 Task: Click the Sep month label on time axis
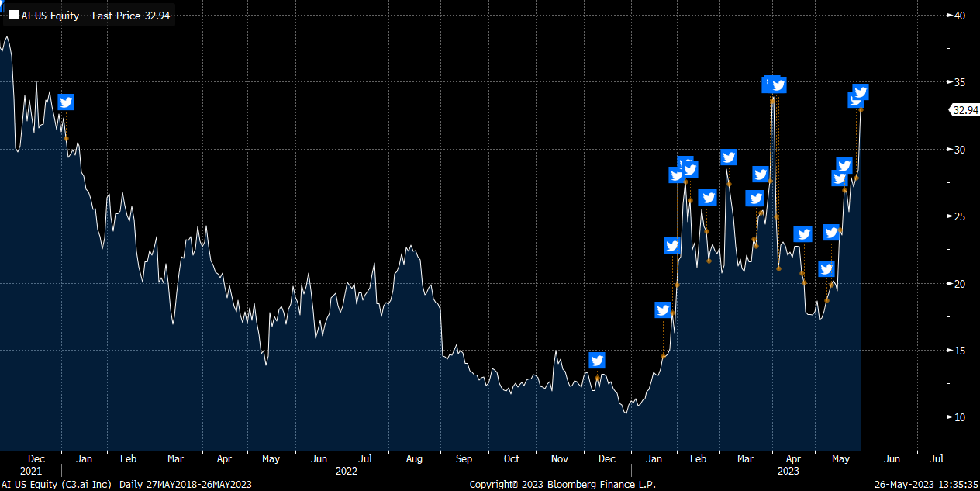pos(464,459)
